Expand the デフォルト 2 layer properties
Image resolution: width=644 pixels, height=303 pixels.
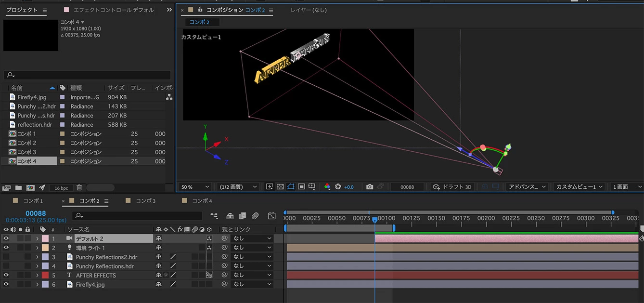[x=37, y=238]
